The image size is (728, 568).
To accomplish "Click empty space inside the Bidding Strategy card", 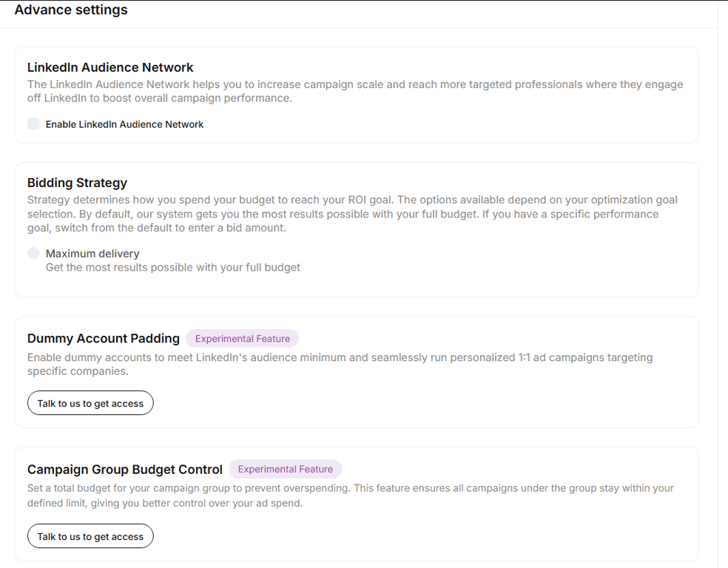I will [x=518, y=266].
